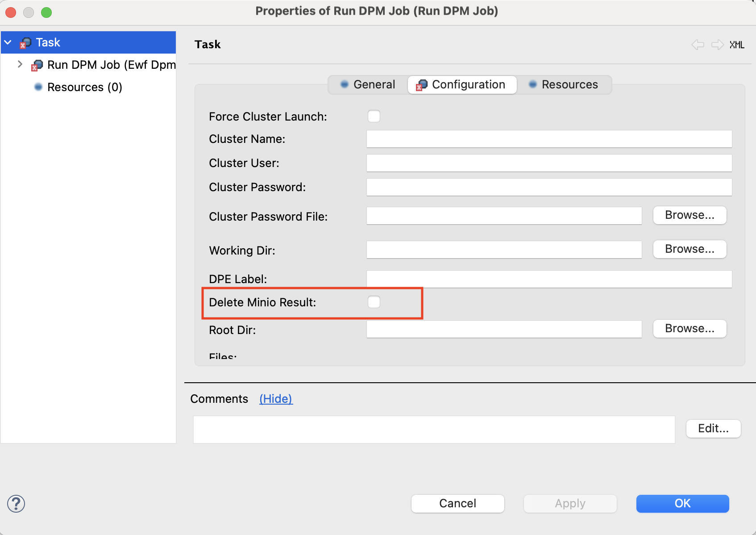Viewport: 756px width, 535px height.
Task: Switch to the General tab
Action: point(368,84)
